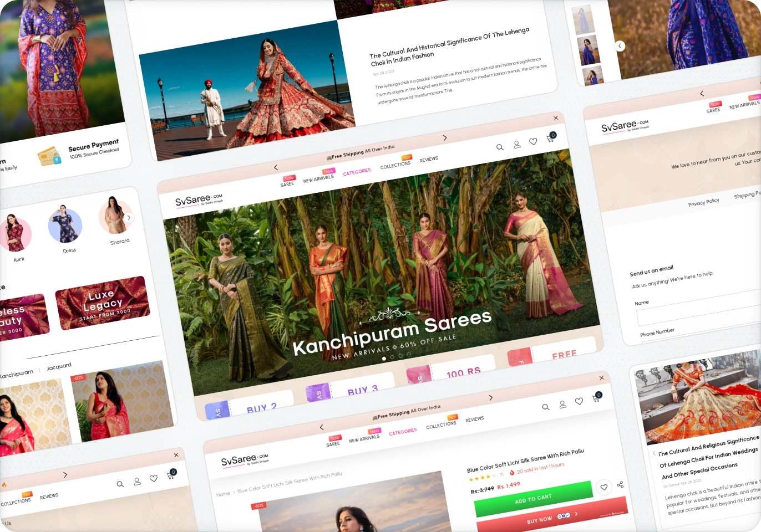Follow the Home breadcrumb on the product page
Image resolution: width=761 pixels, height=532 pixels.
click(223, 494)
